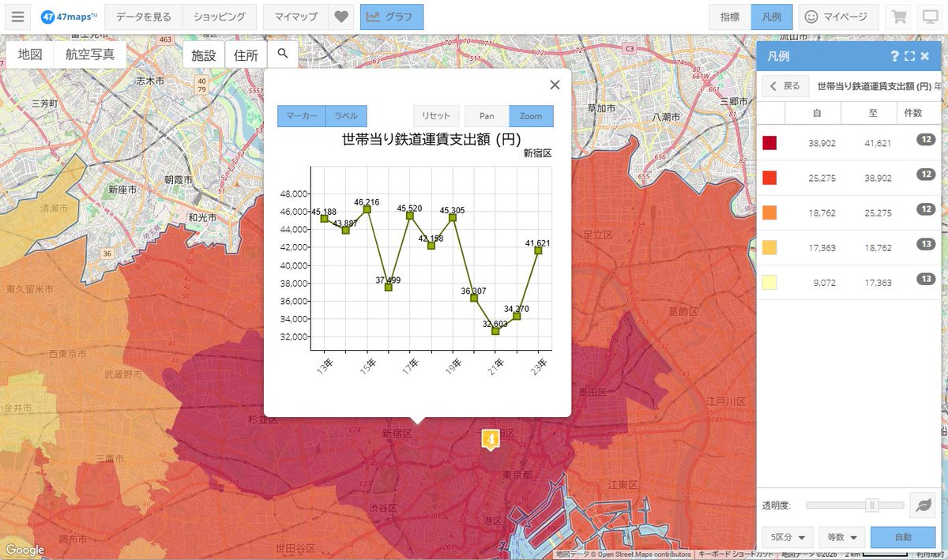Select Zoom chart mode
The width and height of the screenshot is (948, 560).
tap(531, 116)
